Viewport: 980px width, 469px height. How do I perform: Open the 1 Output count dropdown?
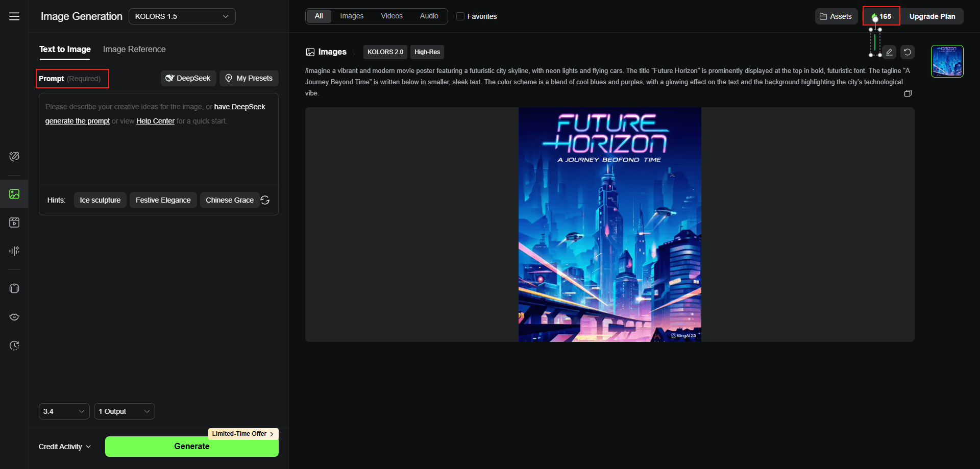[x=124, y=411]
